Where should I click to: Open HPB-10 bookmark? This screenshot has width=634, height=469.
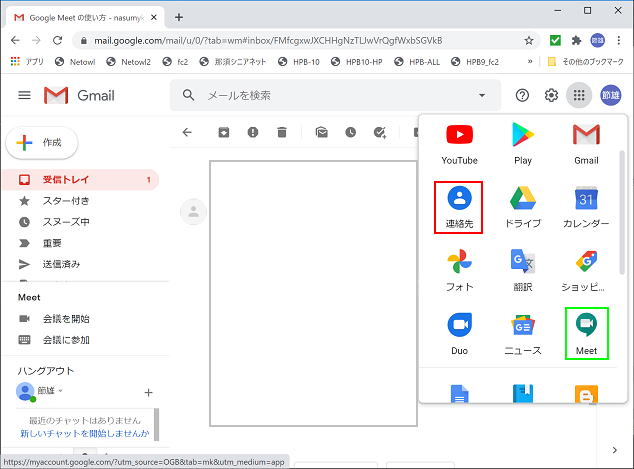(299, 61)
